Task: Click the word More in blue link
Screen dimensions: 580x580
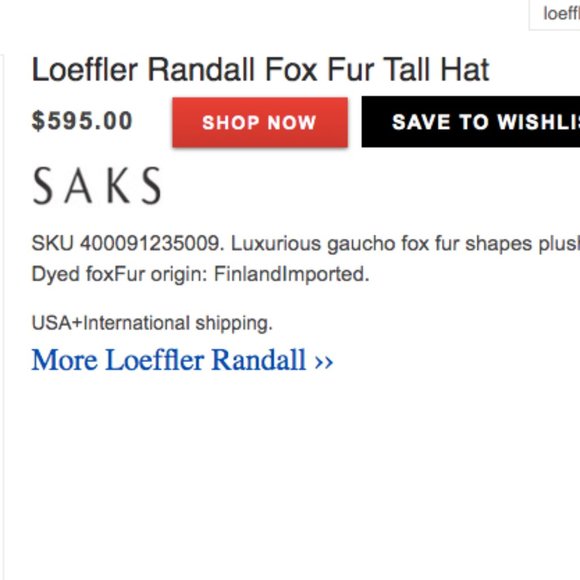Action: [65, 360]
